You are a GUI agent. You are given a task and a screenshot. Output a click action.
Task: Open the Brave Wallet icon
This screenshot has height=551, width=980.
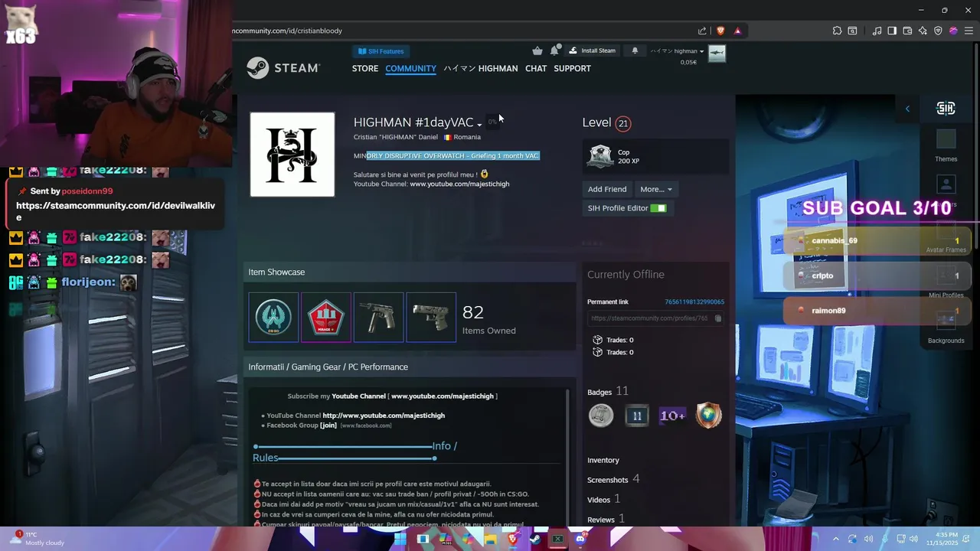click(x=907, y=31)
